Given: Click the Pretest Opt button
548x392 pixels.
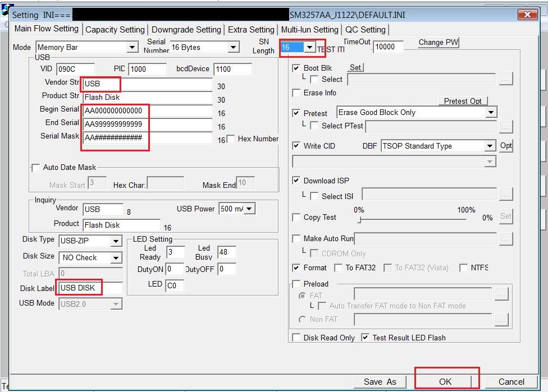Looking at the screenshot, I should click(x=463, y=101).
